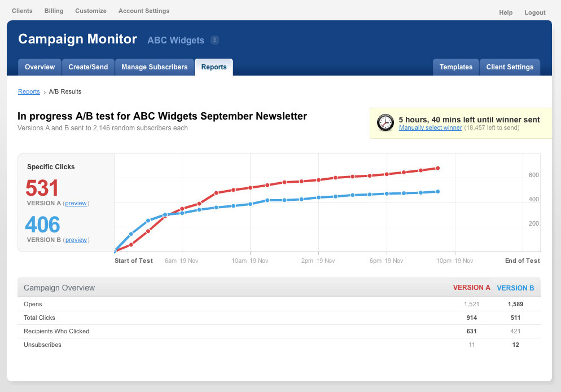Preview Version B of the newsletter
Viewport: 561px width, 392px height.
pos(76,240)
